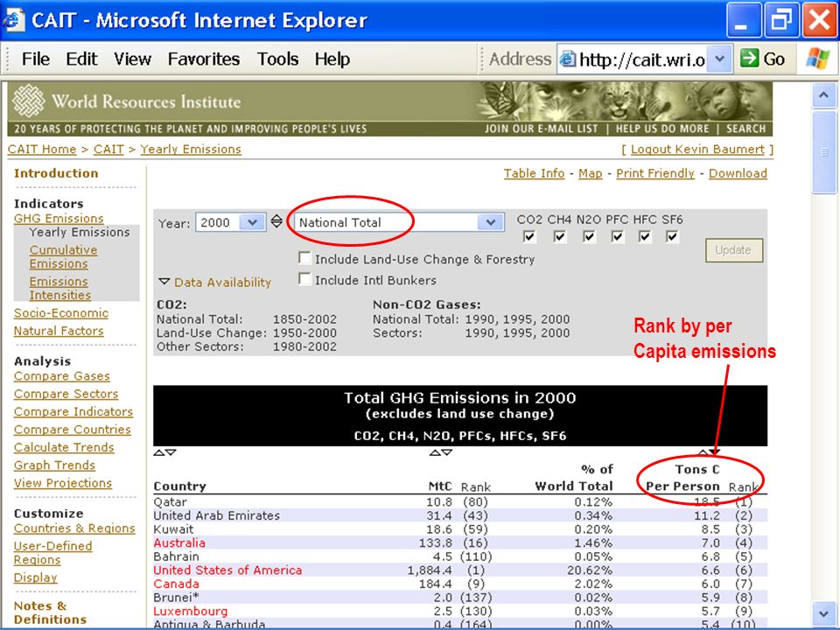This screenshot has width=840, height=630.
Task: Open the File menu
Action: (x=36, y=59)
